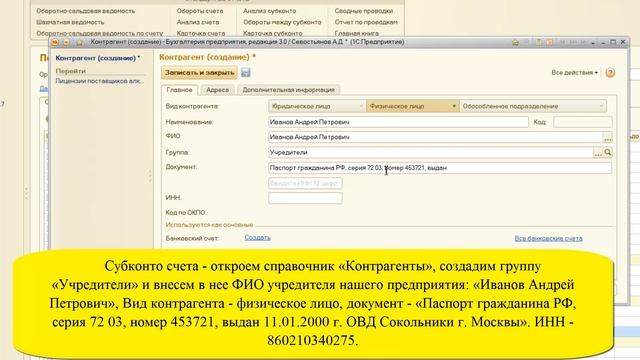Click the blue floppy disk save icon
The height and width of the screenshot is (360, 640).
tap(246, 73)
